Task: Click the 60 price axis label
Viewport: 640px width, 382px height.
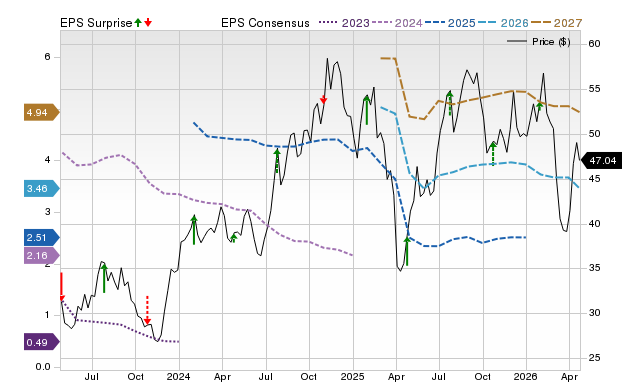Action: click(x=594, y=44)
